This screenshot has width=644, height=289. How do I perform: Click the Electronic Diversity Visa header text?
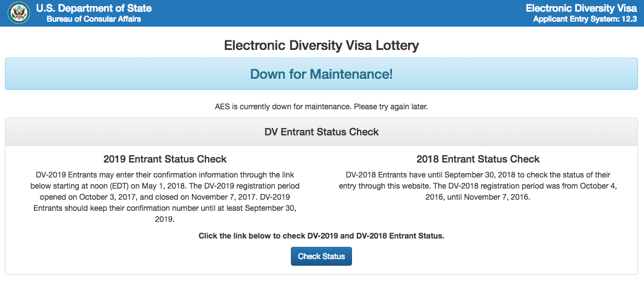tap(581, 8)
